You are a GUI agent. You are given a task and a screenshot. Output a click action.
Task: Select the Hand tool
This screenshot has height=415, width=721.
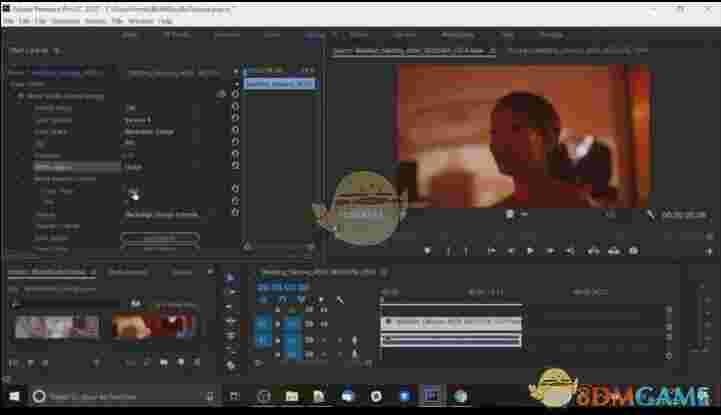click(x=231, y=365)
